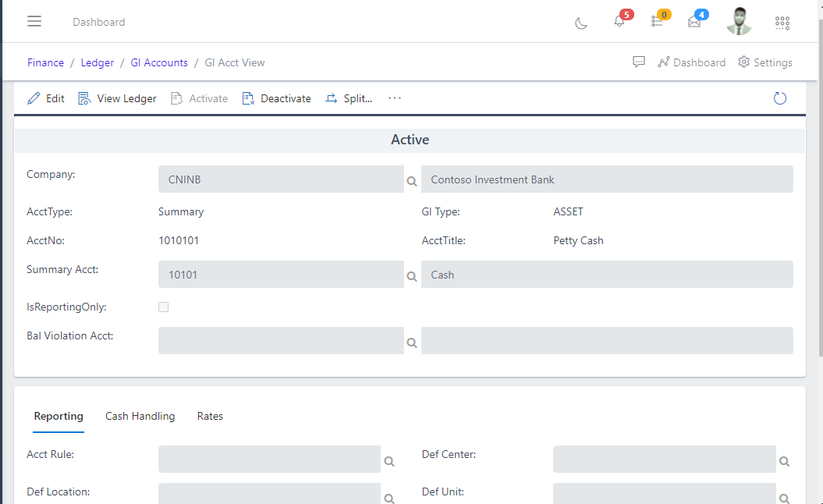
Task: Click Bal Violation Acct description field
Action: [607, 340]
